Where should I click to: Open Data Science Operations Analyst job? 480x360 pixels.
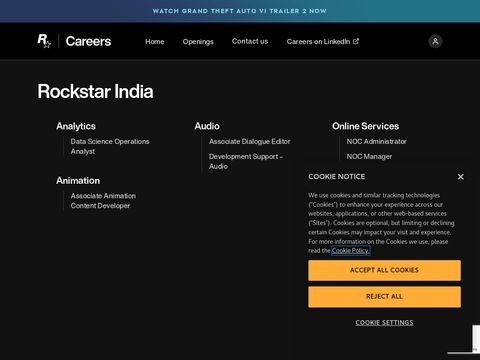coord(110,146)
